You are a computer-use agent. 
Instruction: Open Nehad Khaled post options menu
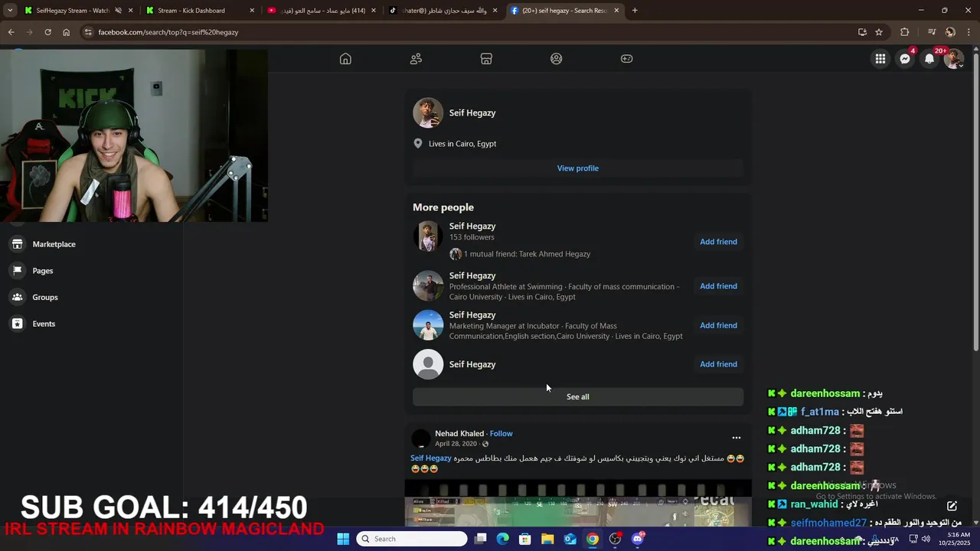(x=737, y=438)
